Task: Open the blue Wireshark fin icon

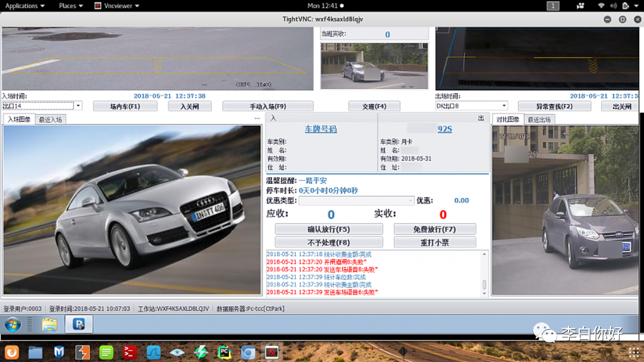Action: 154,352
